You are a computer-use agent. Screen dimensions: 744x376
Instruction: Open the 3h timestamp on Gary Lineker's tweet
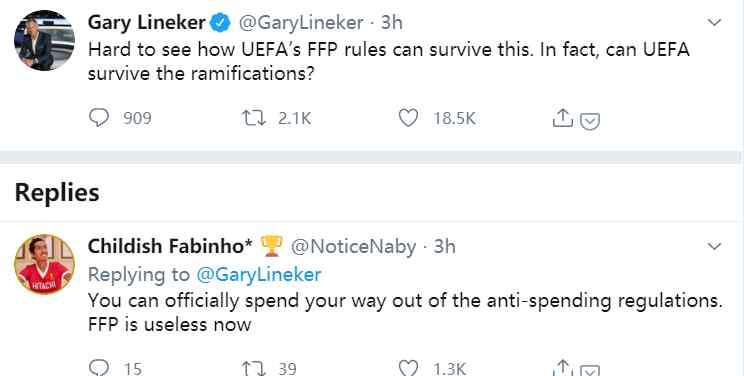click(x=392, y=22)
